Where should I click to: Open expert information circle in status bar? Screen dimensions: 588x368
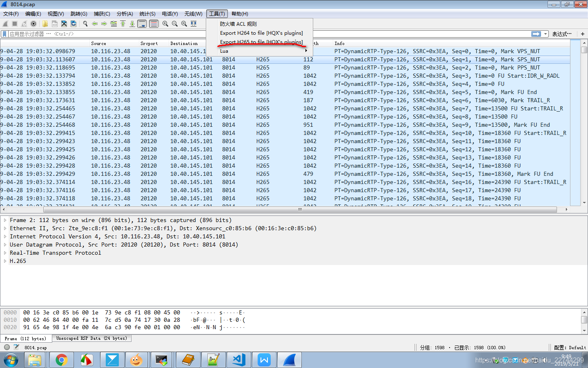tap(7, 347)
